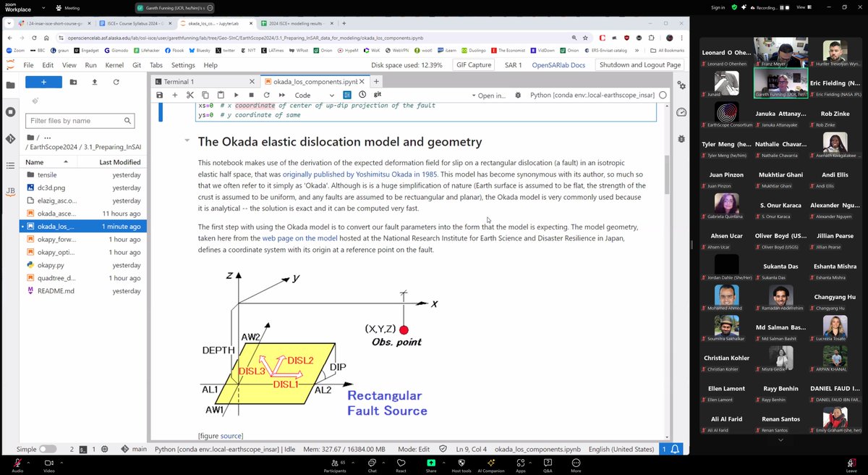
Task: Paste cell from clipboard
Action: pos(220,95)
